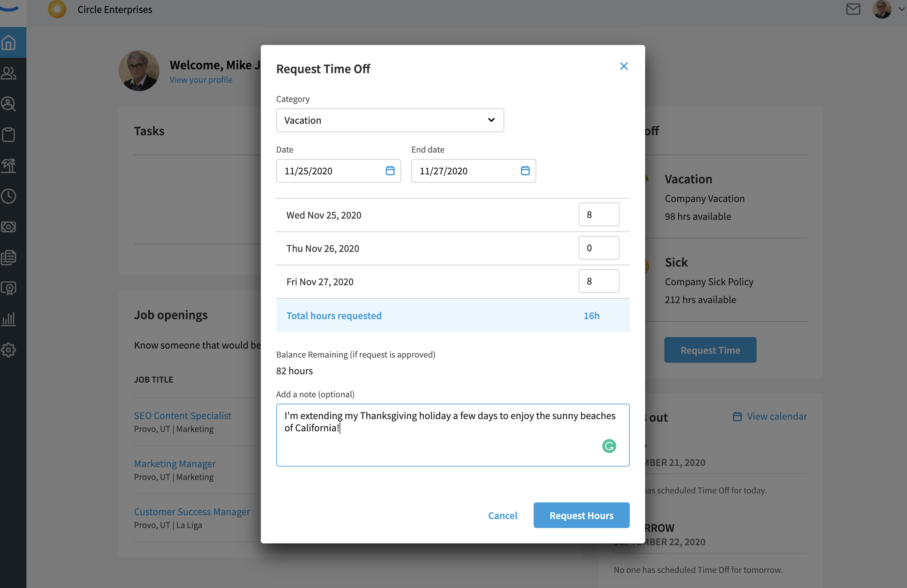Click the Grammarly icon in note box

[609, 446]
